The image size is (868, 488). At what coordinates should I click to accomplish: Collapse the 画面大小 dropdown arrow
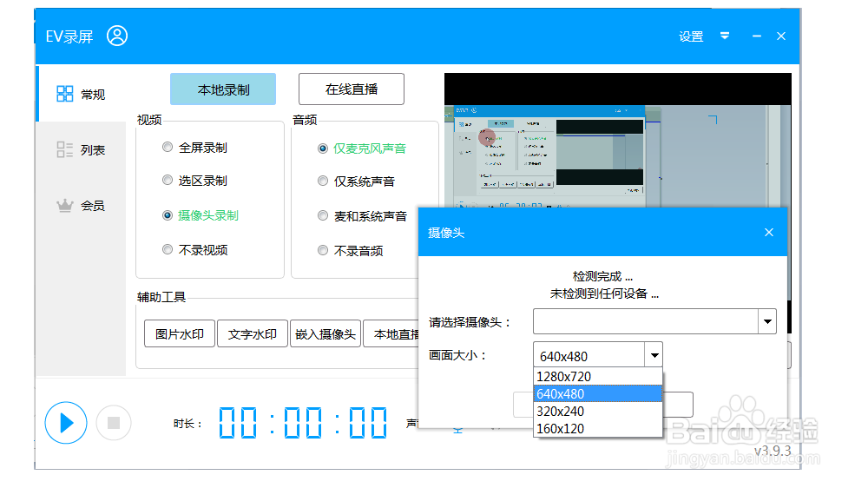[654, 355]
